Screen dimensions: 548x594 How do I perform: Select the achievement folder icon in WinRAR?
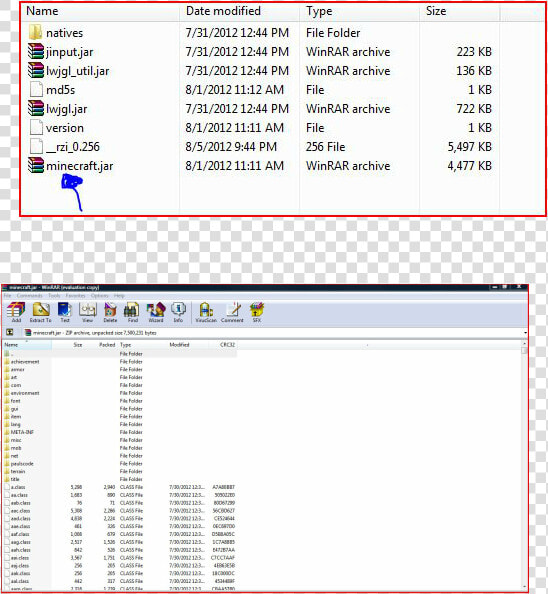[x=7, y=361]
